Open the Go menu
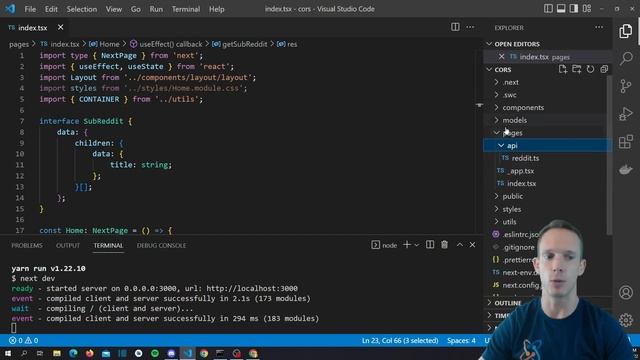Image resolution: width=640 pixels, height=360 pixels. click(136, 9)
